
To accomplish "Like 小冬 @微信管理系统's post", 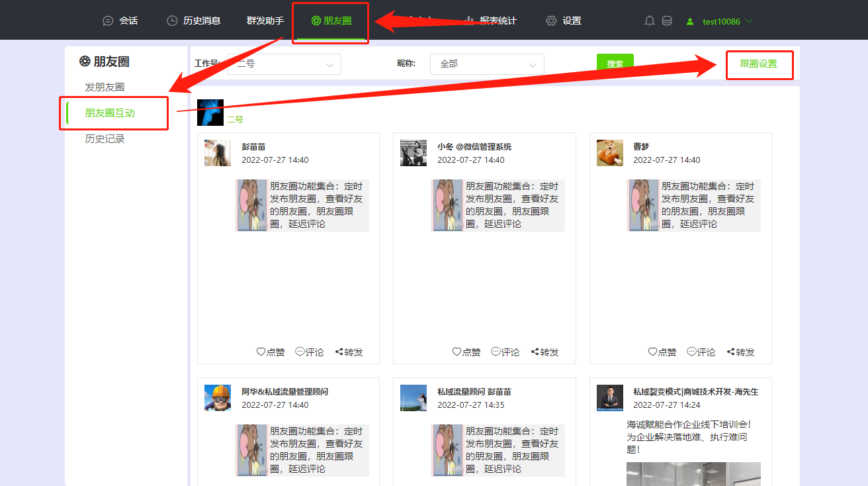I will [x=466, y=352].
